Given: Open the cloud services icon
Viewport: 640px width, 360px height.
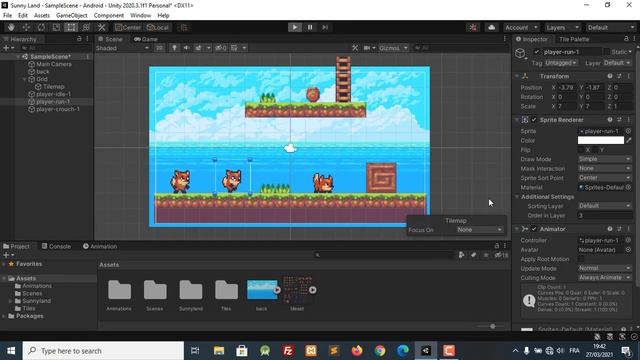Looking at the screenshot, I should tap(491, 27).
